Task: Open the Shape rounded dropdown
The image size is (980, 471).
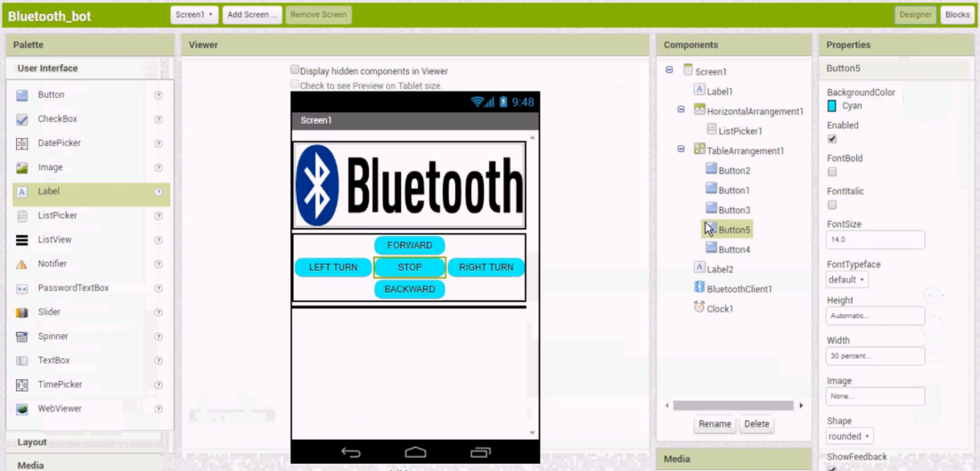Action: 849,436
